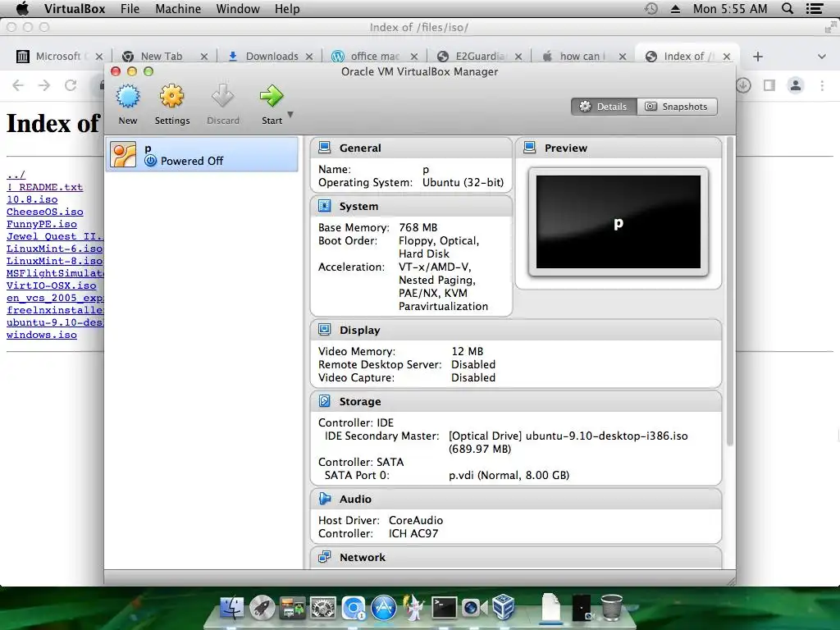840x630 pixels.
Task: Click the ubuntu-9.10-desktop-i386.iso optical drive entry
Action: click(x=568, y=442)
